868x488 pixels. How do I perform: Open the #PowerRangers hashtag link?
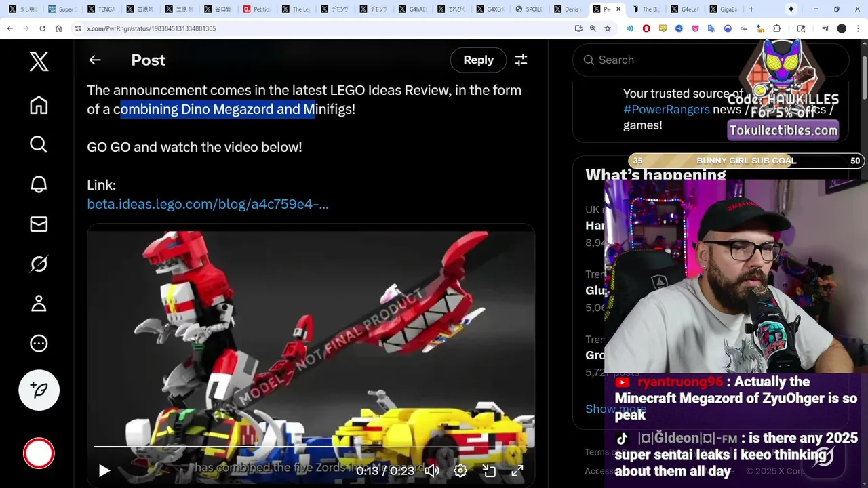click(x=667, y=109)
